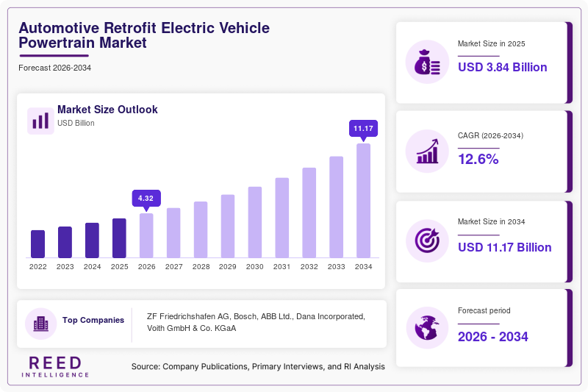Click the 2025 axis label
Screen dimensions: 588x392
pos(119,267)
